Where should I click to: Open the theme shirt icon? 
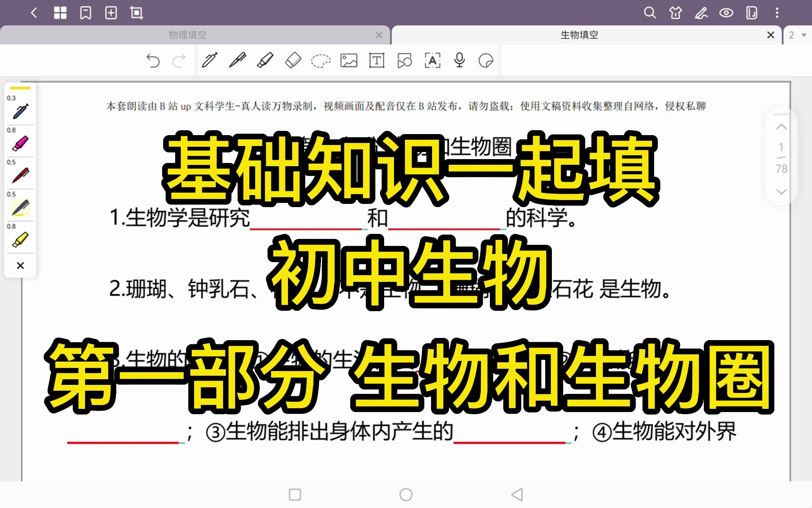click(675, 13)
